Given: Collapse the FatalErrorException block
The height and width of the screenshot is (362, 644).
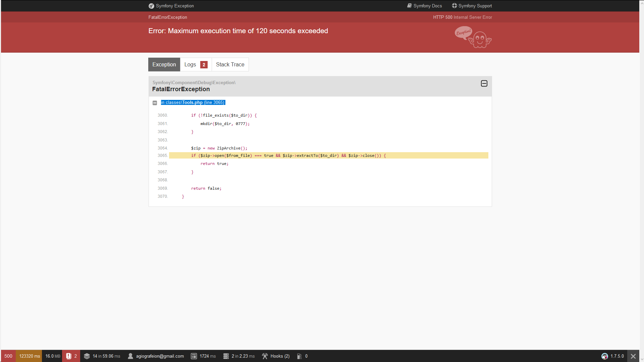Looking at the screenshot, I should (484, 83).
